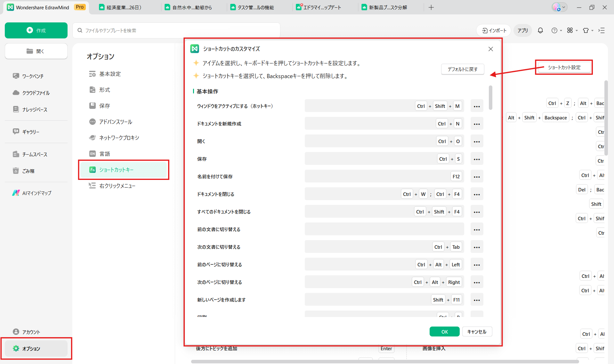Viewport: 614px width, 364px height.
Task: Switch to the エドラマイ...ップデート tab
Action: point(322,7)
